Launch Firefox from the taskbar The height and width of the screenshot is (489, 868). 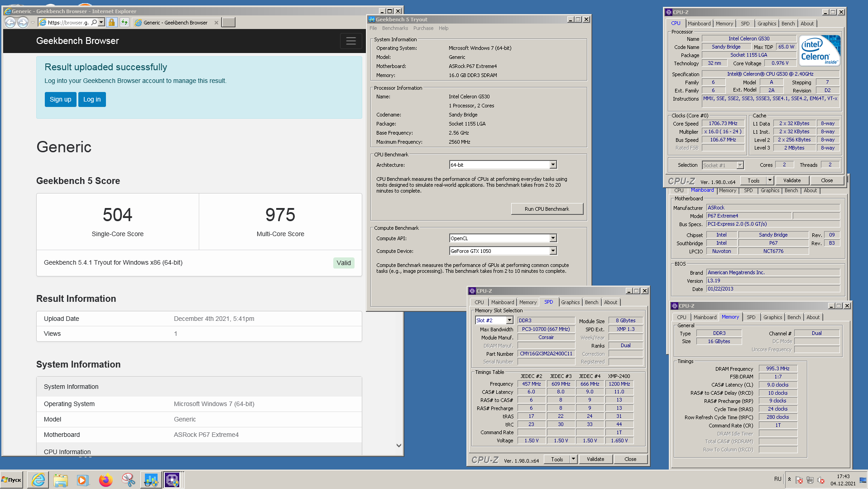pyautogui.click(x=106, y=480)
